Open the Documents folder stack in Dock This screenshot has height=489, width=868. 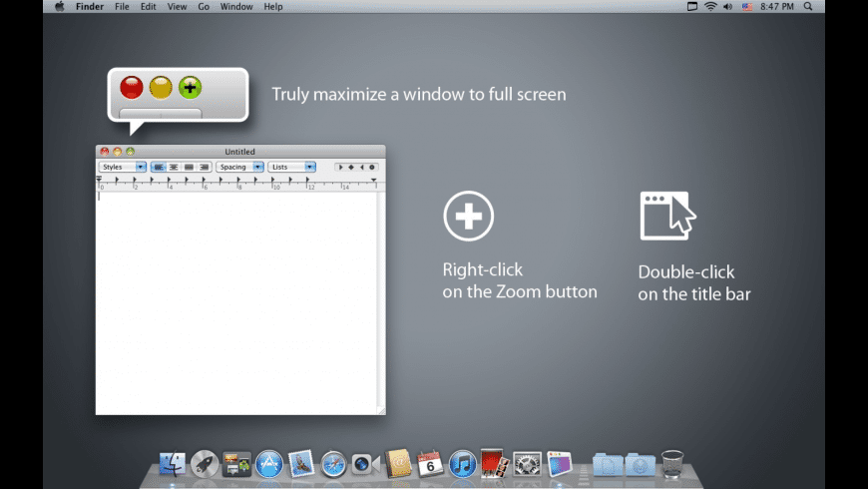608,464
